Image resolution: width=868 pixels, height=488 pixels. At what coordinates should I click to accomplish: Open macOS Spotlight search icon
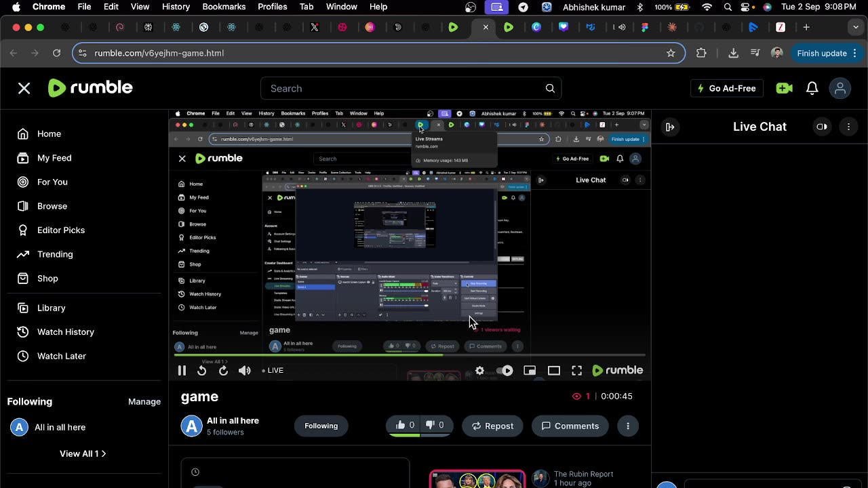pos(728,7)
